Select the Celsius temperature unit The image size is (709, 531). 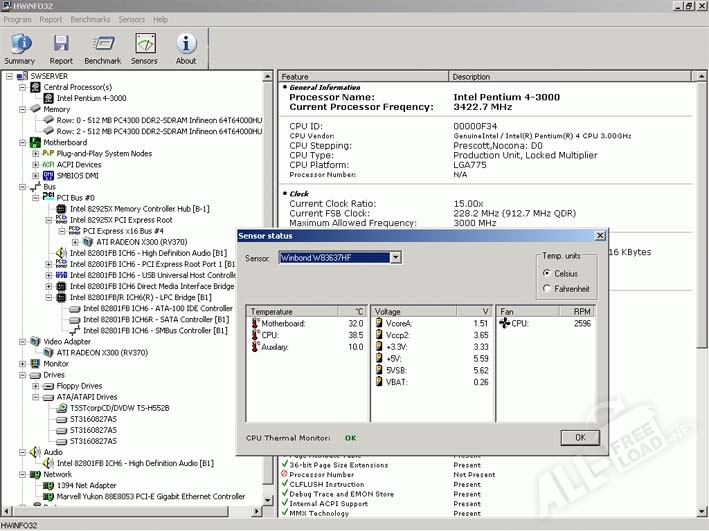pyautogui.click(x=545, y=273)
